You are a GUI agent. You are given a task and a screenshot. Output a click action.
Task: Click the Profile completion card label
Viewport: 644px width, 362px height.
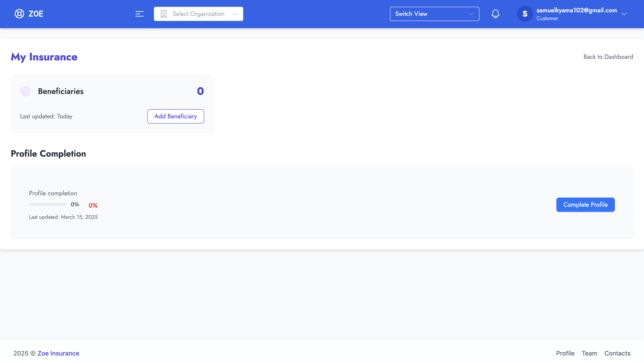[53, 193]
